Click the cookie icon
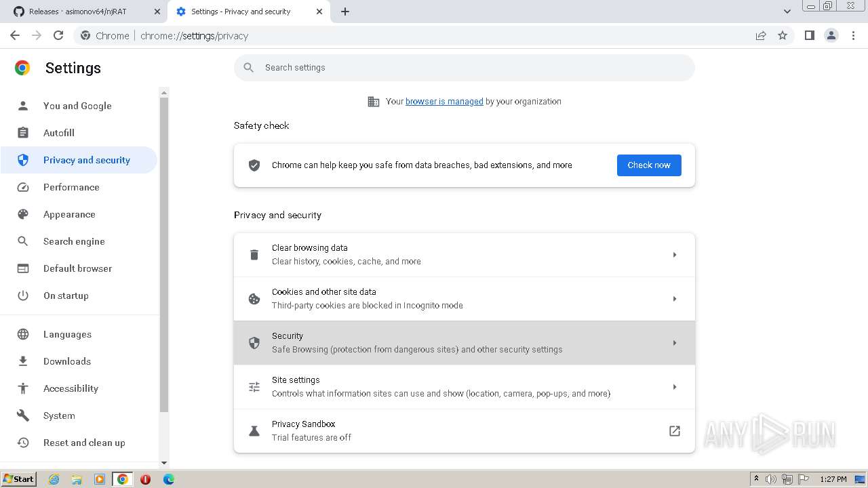The width and height of the screenshot is (868, 488). pyautogui.click(x=254, y=299)
